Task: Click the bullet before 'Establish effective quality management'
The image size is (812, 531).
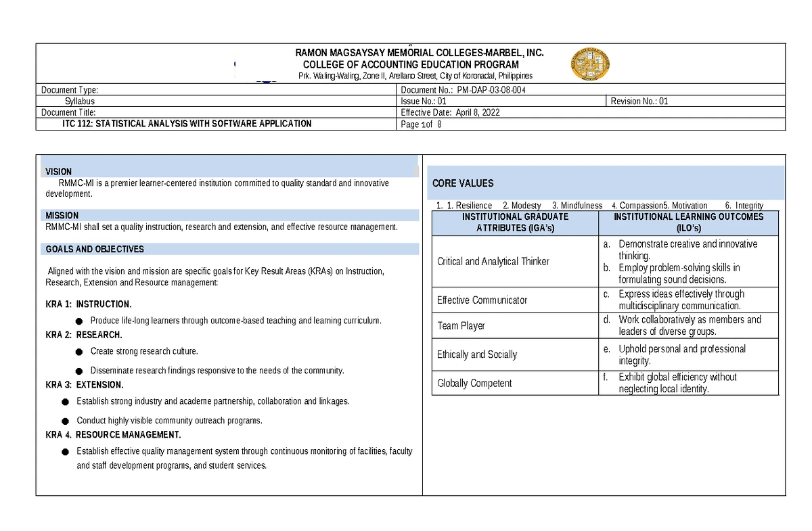Action: click(65, 452)
